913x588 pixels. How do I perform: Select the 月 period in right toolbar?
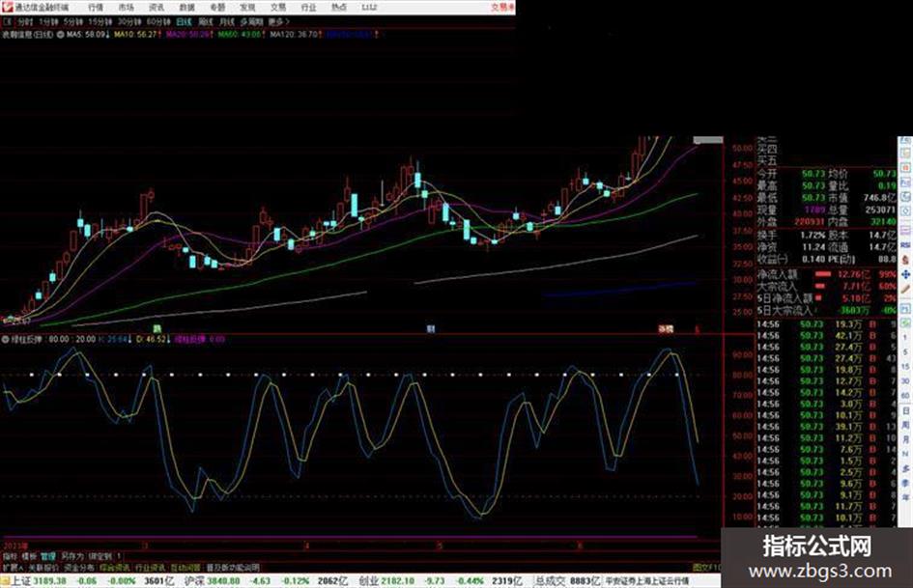(x=905, y=439)
